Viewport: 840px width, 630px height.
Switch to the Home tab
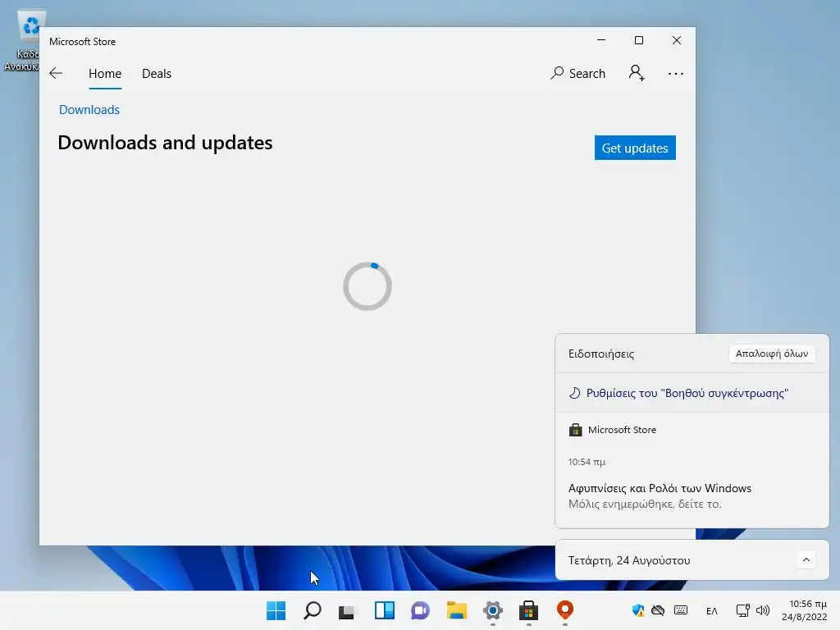click(105, 73)
